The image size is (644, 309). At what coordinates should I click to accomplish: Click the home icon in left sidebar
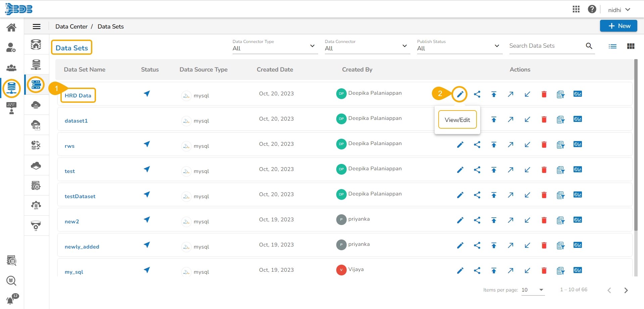pos(11,28)
